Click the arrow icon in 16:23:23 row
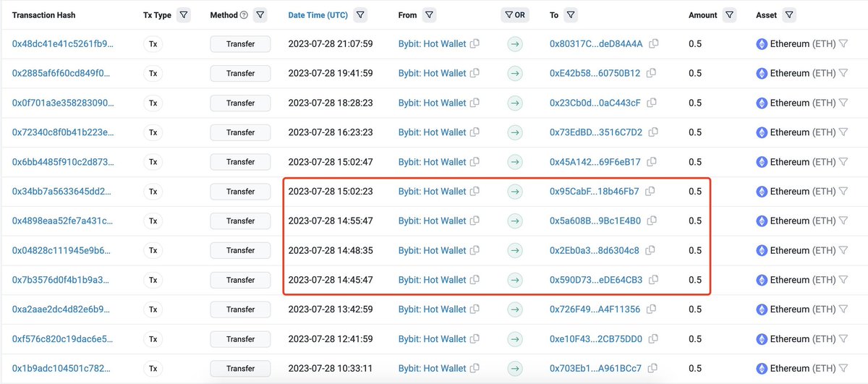This screenshot has width=868, height=384. (514, 132)
